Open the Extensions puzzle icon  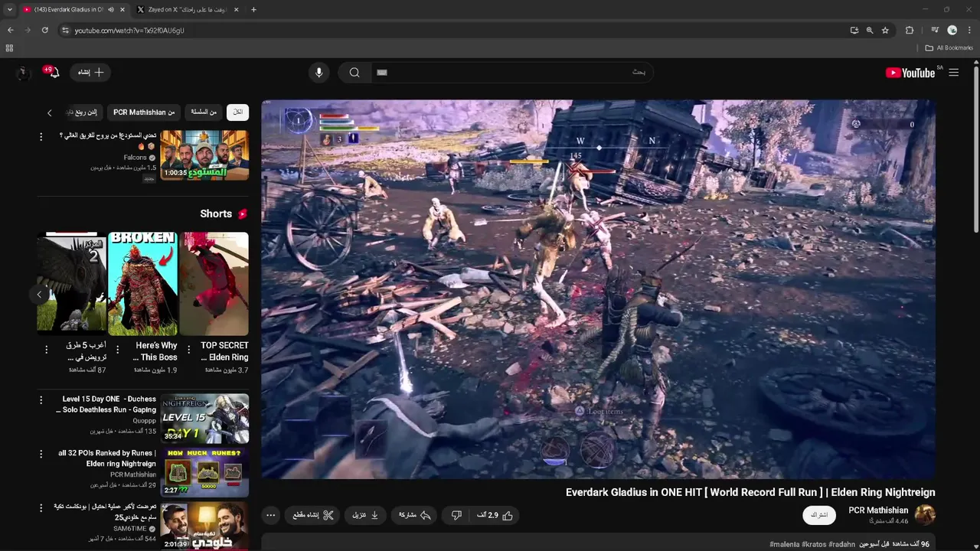910,31
